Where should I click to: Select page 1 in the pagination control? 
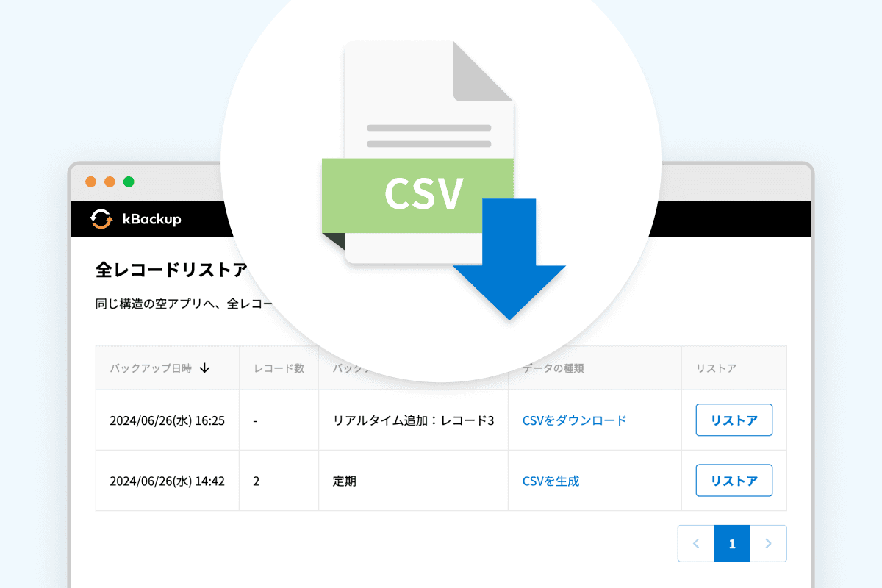coord(732,543)
